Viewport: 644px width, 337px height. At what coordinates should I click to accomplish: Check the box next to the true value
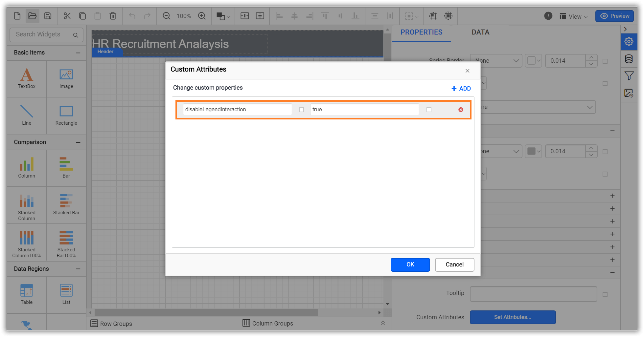click(x=429, y=110)
